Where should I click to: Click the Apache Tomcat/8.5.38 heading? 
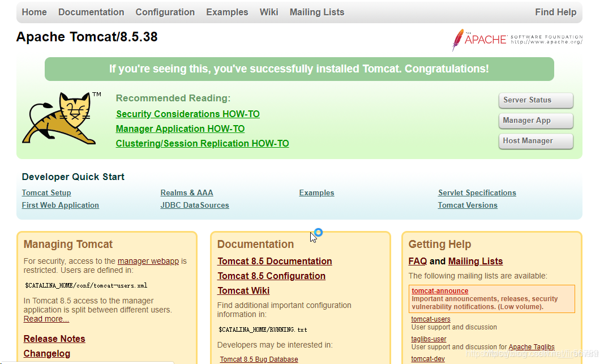click(x=87, y=37)
